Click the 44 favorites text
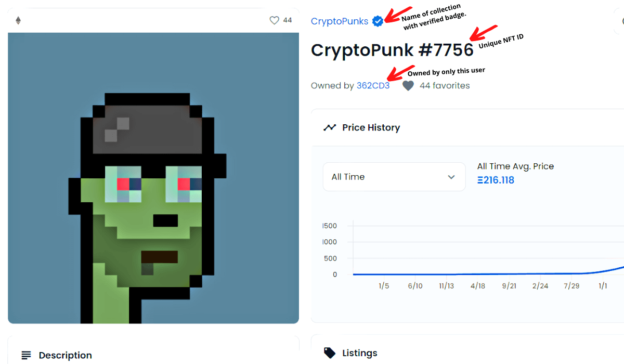The height and width of the screenshot is (364, 624). (445, 86)
